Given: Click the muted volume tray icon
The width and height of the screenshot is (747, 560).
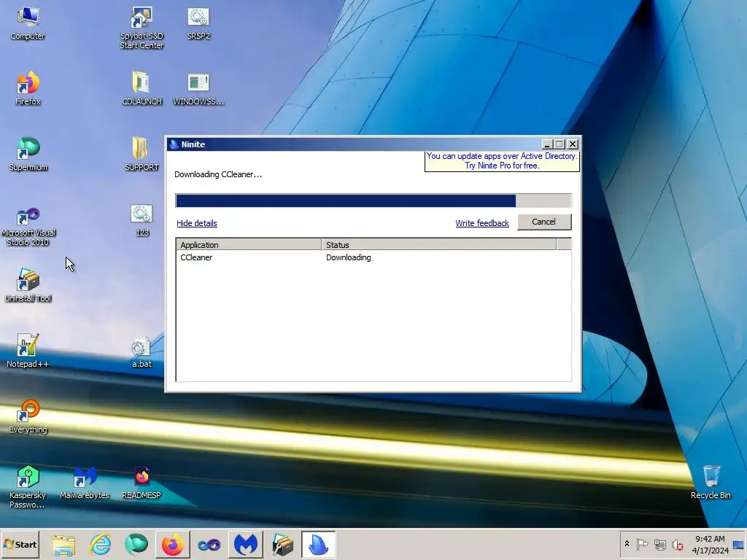Looking at the screenshot, I should click(677, 544).
